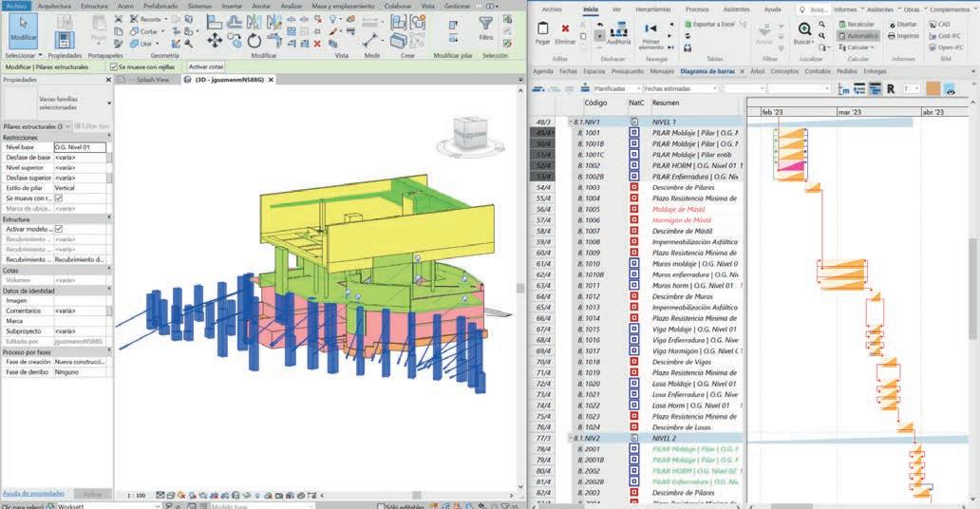Open the Auditoría tool
Screen dimensions: 980x509
point(618,32)
